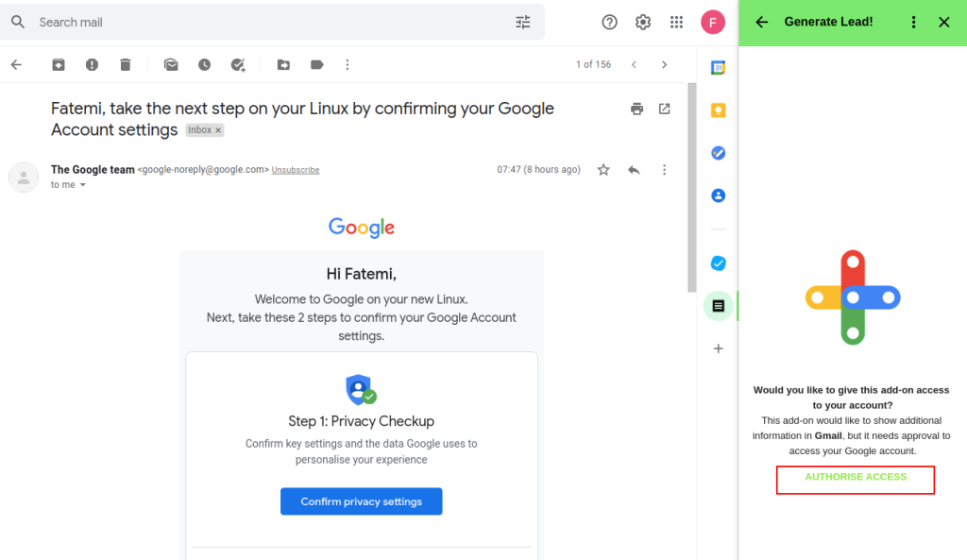Print the email
The height and width of the screenshot is (560, 967).
point(636,109)
